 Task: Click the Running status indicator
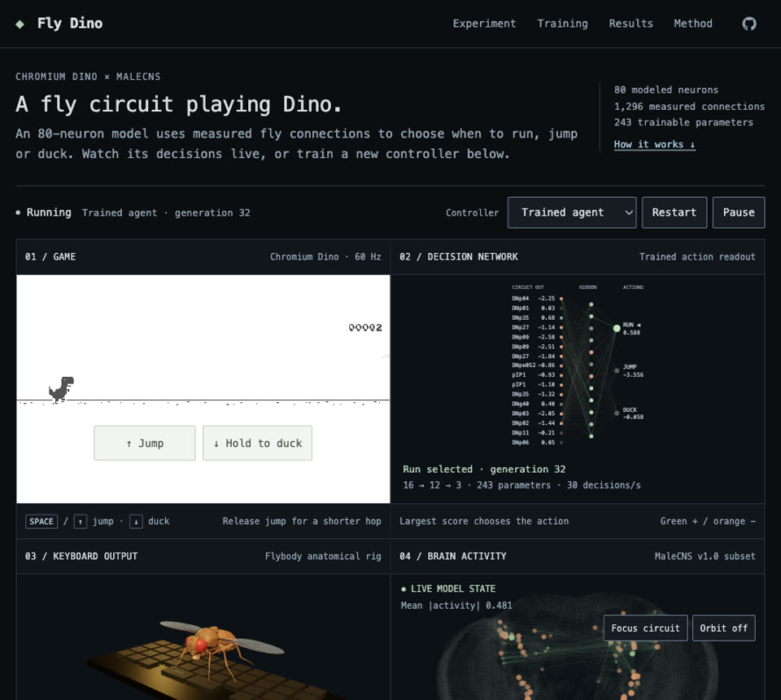pyautogui.click(x=43, y=212)
